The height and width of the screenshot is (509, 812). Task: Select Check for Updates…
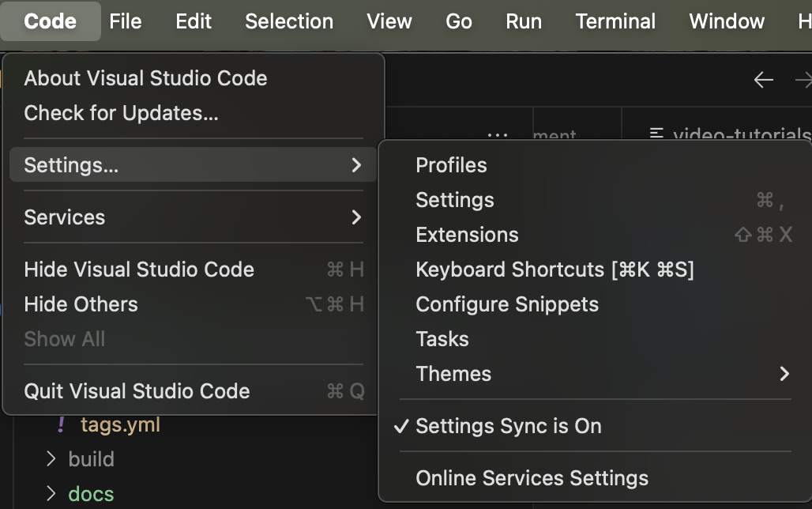click(x=194, y=113)
